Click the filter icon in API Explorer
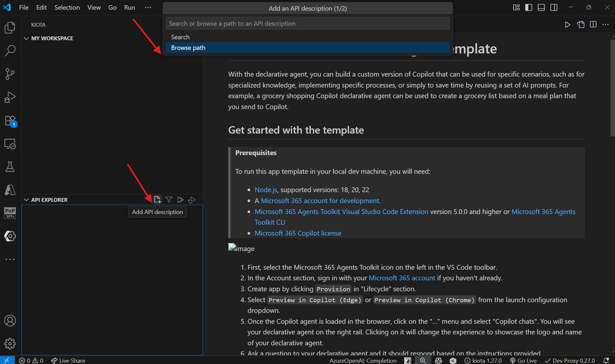 (x=169, y=200)
